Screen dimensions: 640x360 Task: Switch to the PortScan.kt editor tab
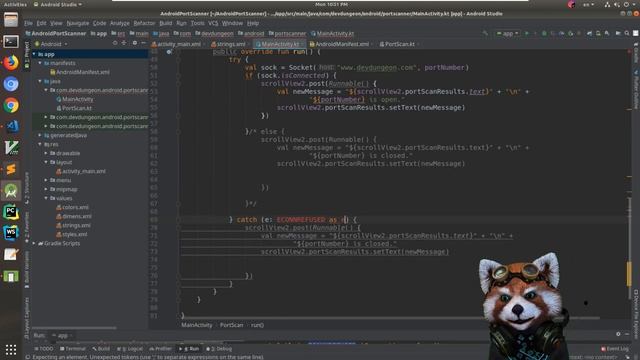(x=398, y=44)
